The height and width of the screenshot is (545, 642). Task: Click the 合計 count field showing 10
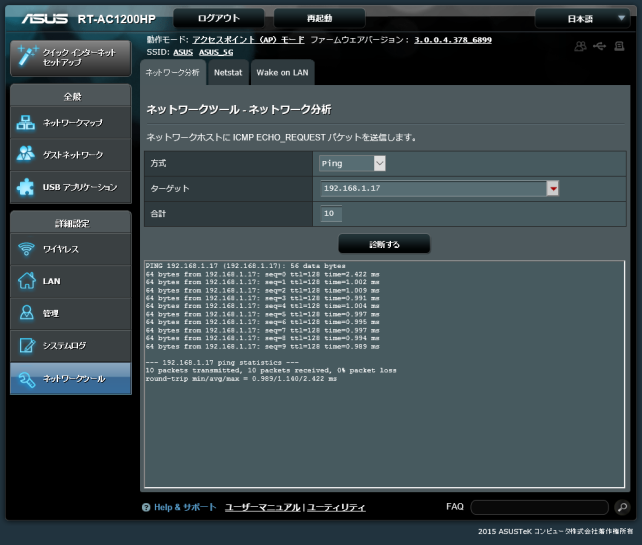pyautogui.click(x=331, y=213)
